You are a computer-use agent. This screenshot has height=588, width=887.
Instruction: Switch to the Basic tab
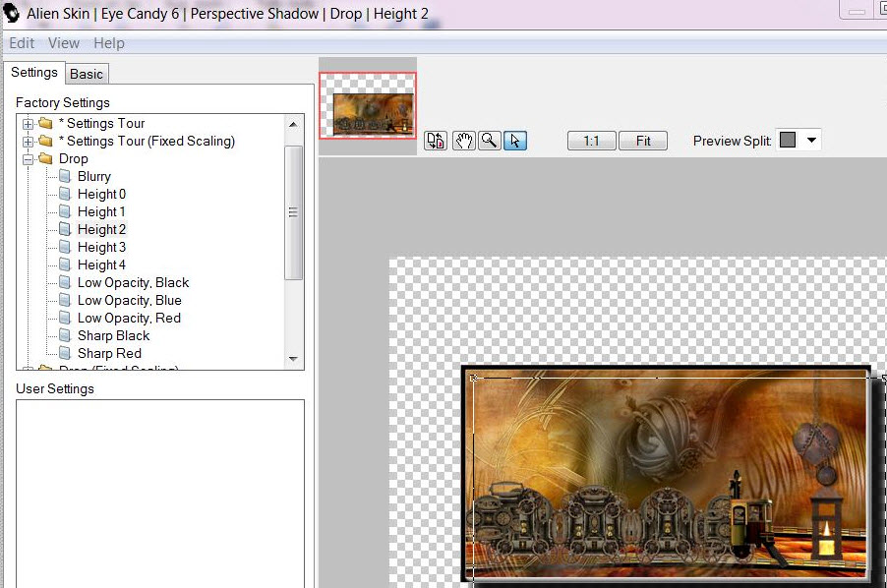pyautogui.click(x=87, y=74)
